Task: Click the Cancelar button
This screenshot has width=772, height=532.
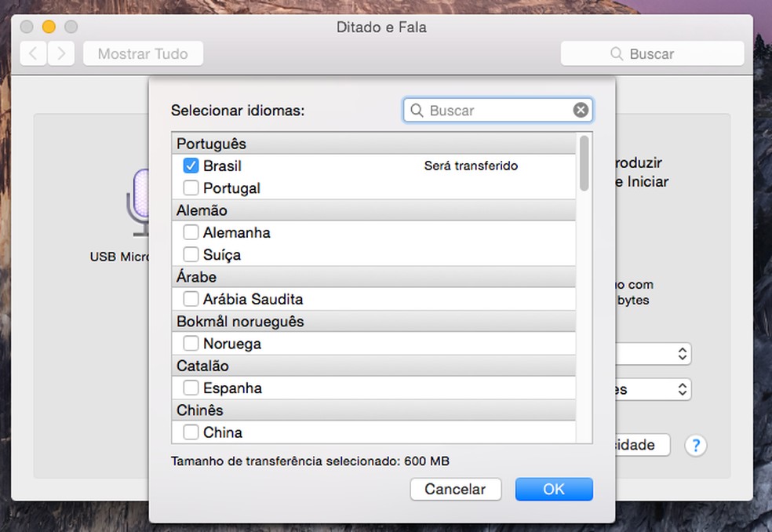Action: point(455,489)
